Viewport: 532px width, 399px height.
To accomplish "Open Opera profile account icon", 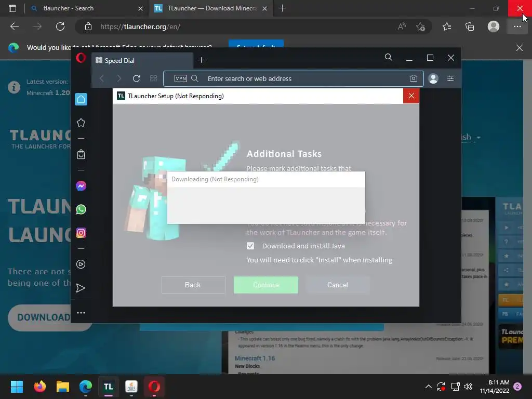I will [433, 78].
